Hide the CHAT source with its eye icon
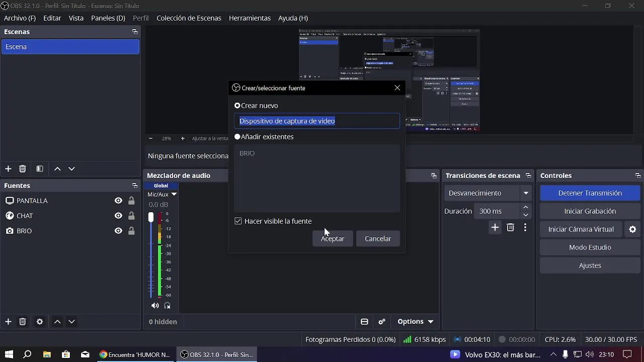The image size is (644, 362). point(118,216)
